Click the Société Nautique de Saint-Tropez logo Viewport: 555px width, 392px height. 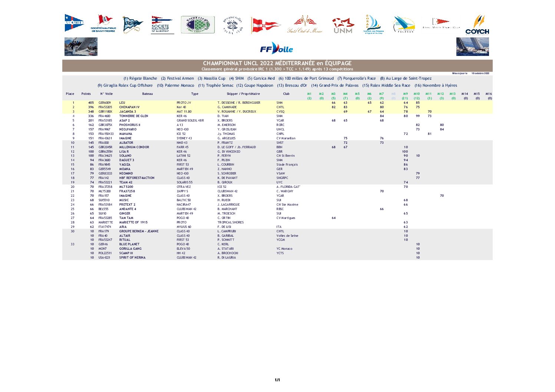pyautogui.click(x=103, y=24)
